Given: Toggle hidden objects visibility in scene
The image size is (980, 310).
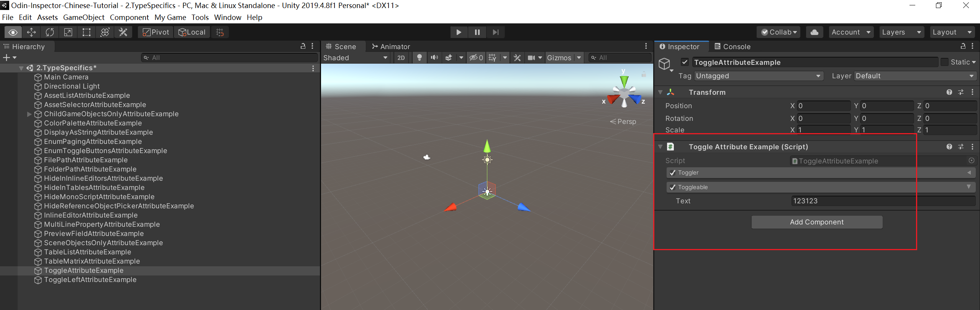Looking at the screenshot, I should pos(476,58).
